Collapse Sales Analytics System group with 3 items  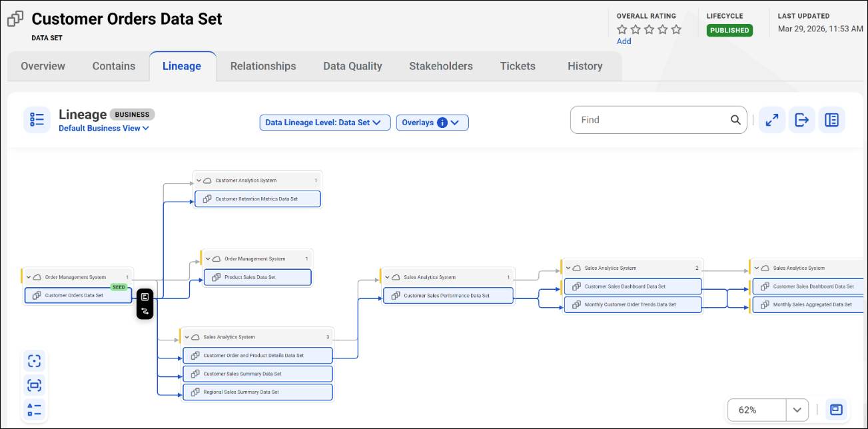187,337
